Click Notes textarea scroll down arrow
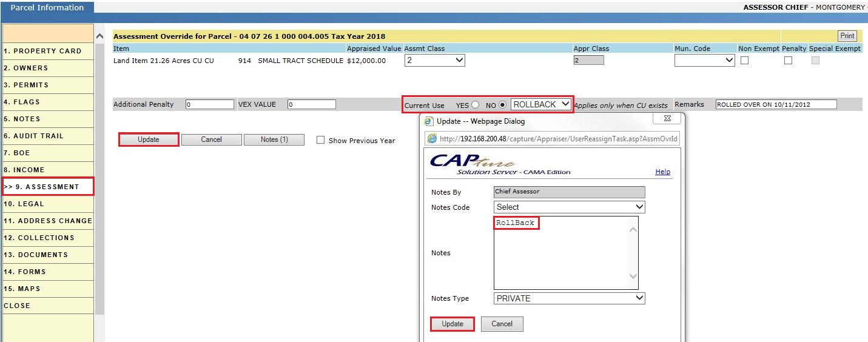Image resolution: width=868 pixels, height=342 pixels. pos(633,277)
